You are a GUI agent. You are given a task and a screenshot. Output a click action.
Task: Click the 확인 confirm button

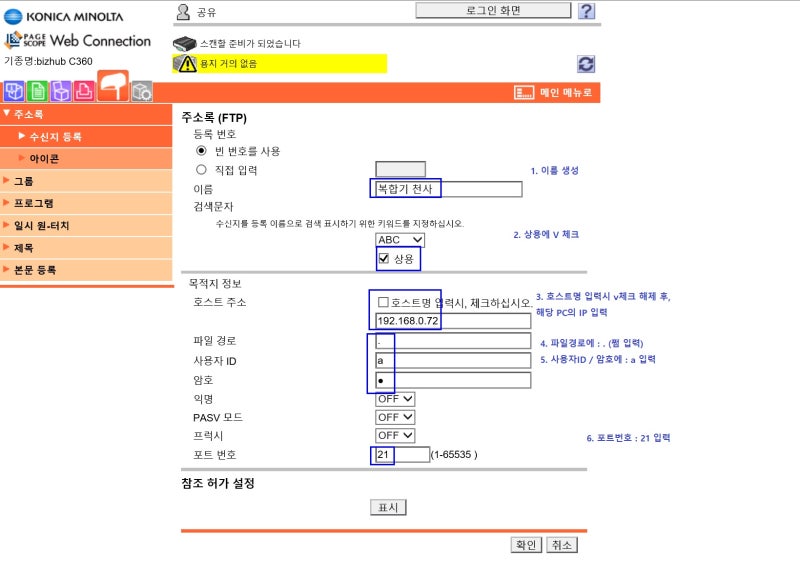point(527,545)
